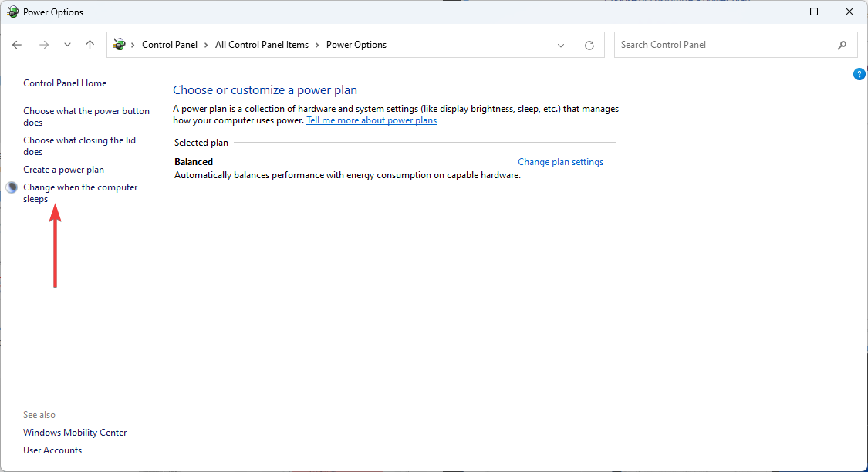Click Choose or customize a power plan heading
Screen dimensions: 868x472
(265, 89)
